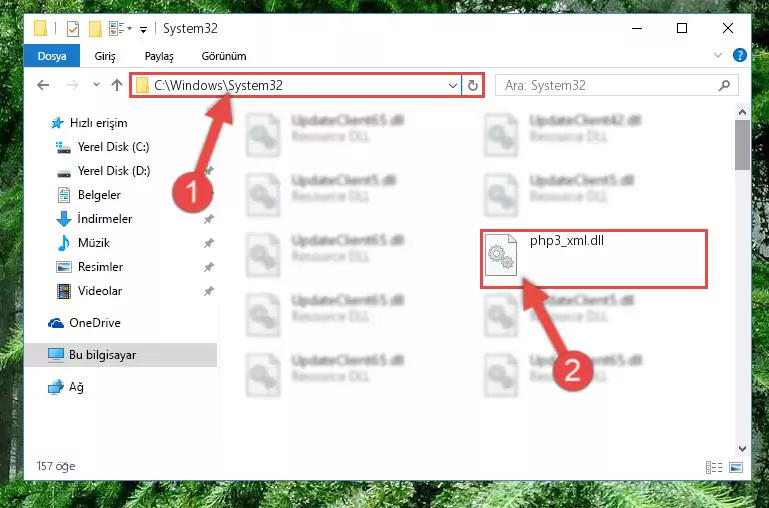Maximize the System32 window
The image size is (769, 508).
(x=682, y=28)
